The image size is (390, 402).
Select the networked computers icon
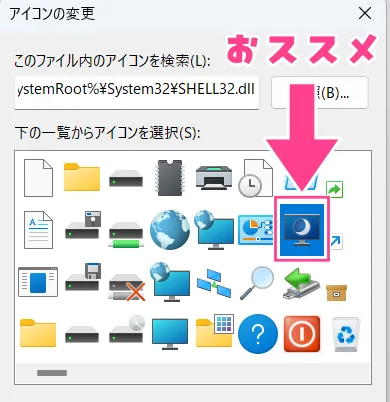[x=214, y=283]
